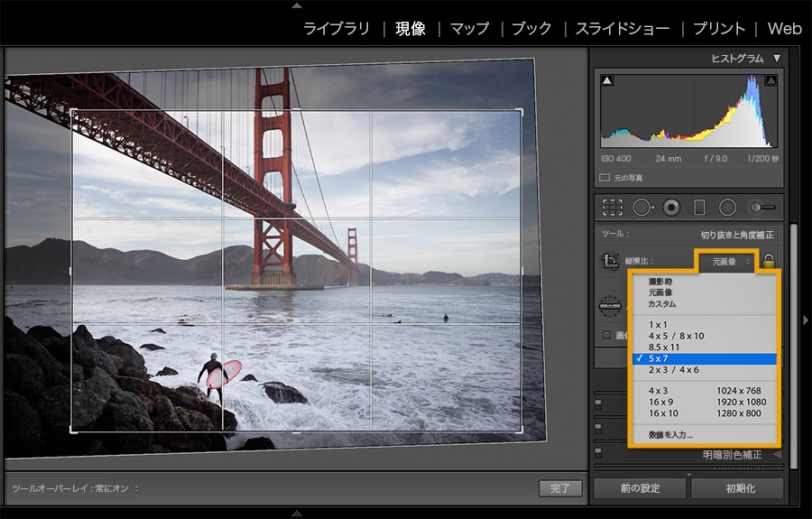Tick the 画像 constrain checkbox
812x519 pixels.
point(606,335)
